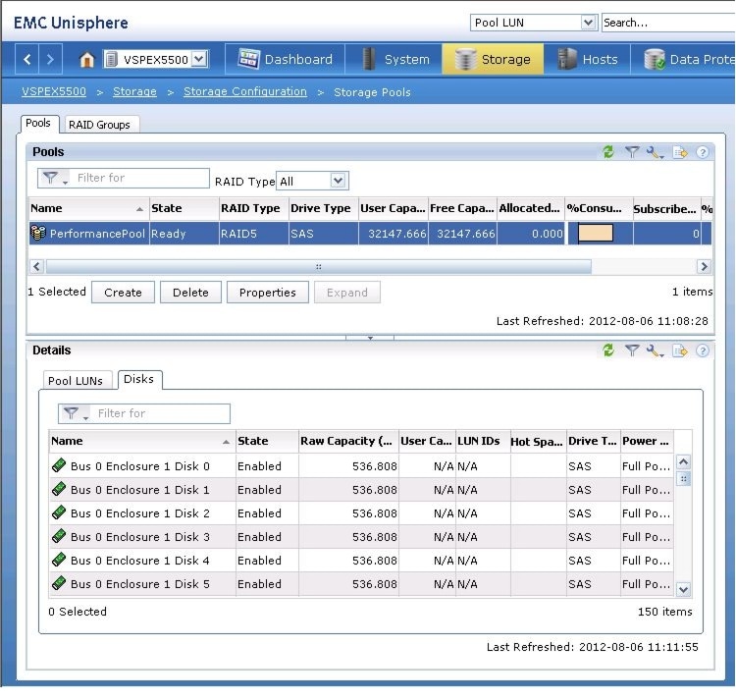
Task: Refresh the Pools panel
Action: point(608,152)
